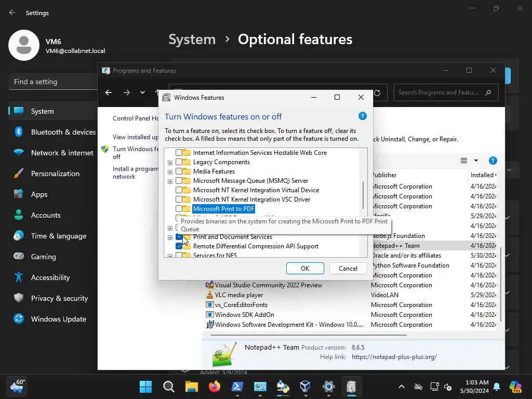Select Windows Software Development Kit entry
The height and width of the screenshot is (399, 532).
point(289,324)
